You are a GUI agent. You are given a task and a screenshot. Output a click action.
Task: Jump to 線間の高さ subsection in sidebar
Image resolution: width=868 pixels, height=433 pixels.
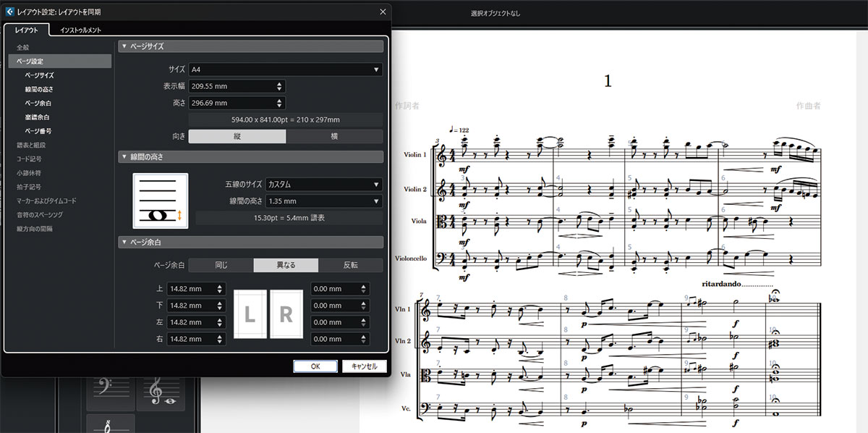pos(39,90)
